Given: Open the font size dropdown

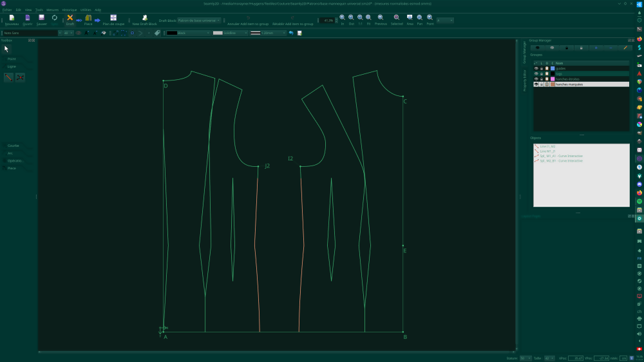Looking at the screenshot, I should pos(68,33).
